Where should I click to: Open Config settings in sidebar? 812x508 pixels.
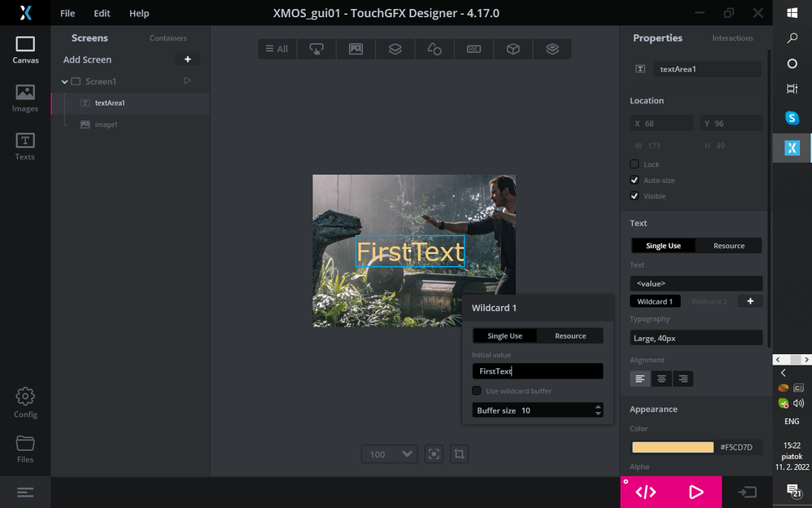(25, 403)
